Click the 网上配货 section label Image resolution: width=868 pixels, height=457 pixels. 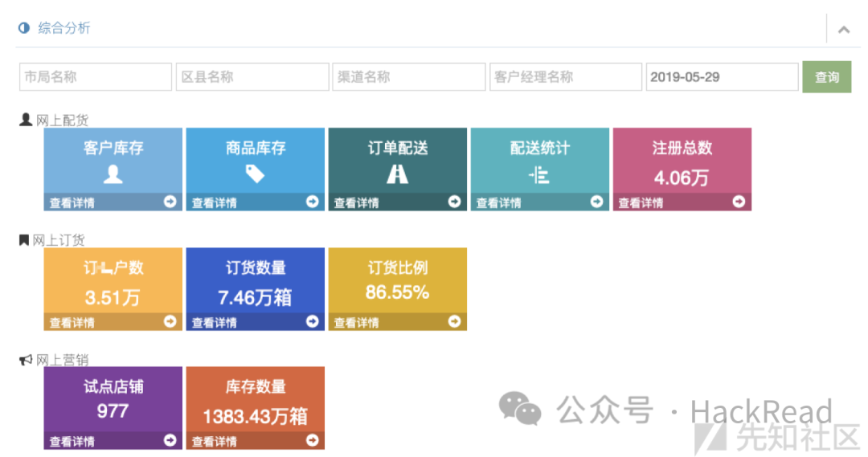click(62, 120)
